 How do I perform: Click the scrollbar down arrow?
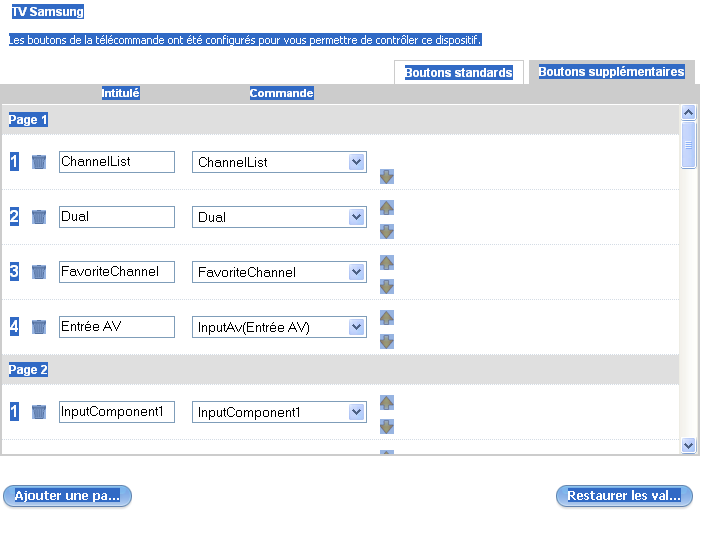pyautogui.click(x=688, y=445)
